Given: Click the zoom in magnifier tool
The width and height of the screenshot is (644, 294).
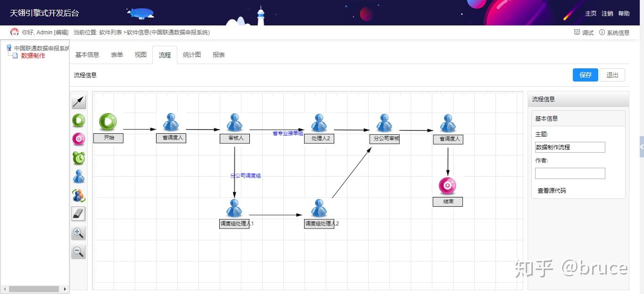Looking at the screenshot, I should click(79, 233).
